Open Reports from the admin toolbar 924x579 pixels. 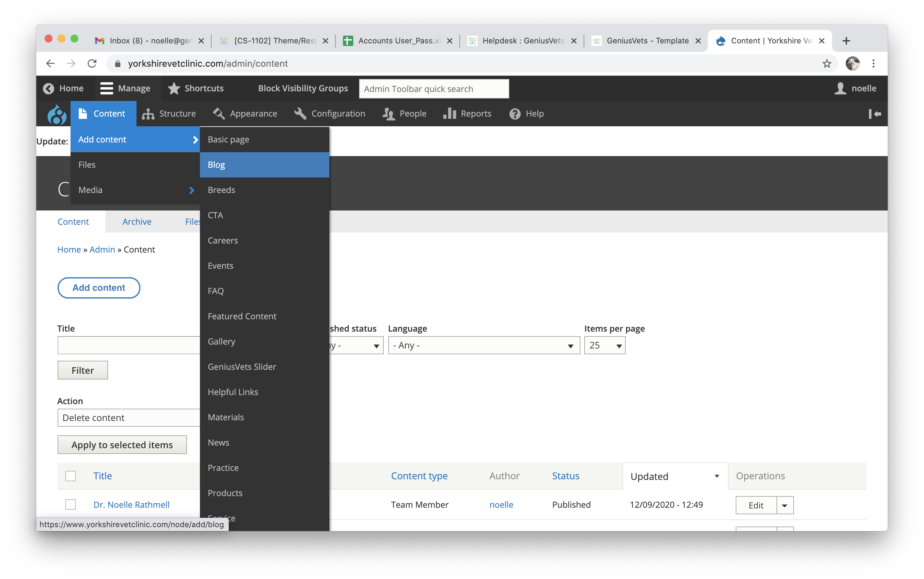467,114
